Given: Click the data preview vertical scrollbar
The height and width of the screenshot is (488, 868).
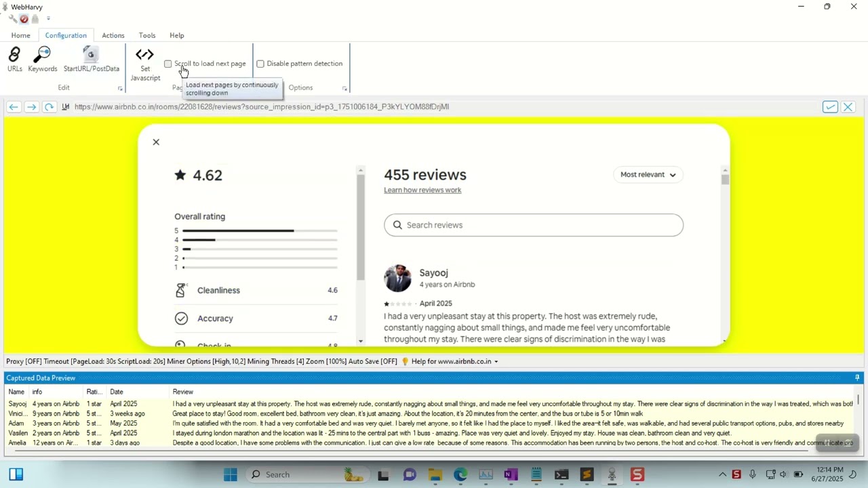Looking at the screenshot, I should pos(859,400).
